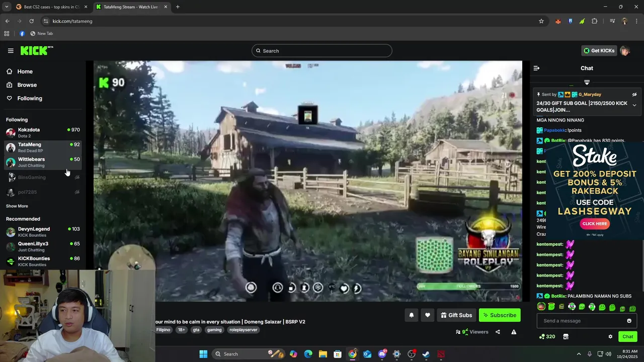Open TataMeng channel in Following list
This screenshot has width=644, height=362.
(x=43, y=147)
